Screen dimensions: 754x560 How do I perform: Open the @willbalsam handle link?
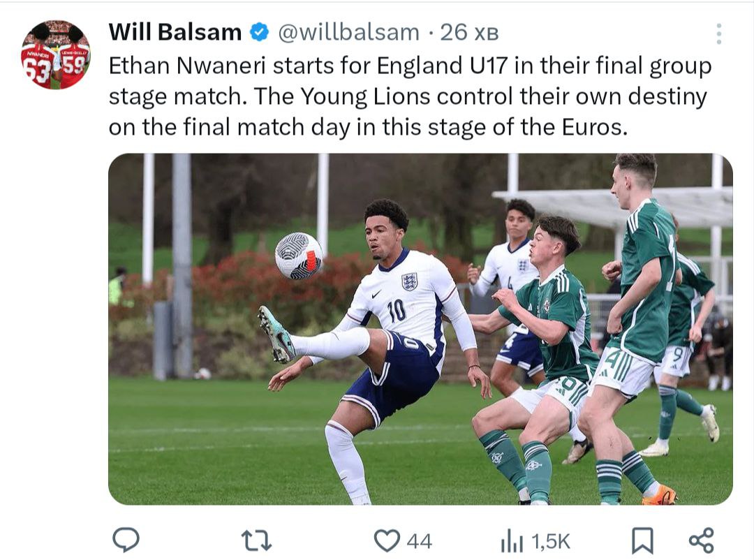348,32
